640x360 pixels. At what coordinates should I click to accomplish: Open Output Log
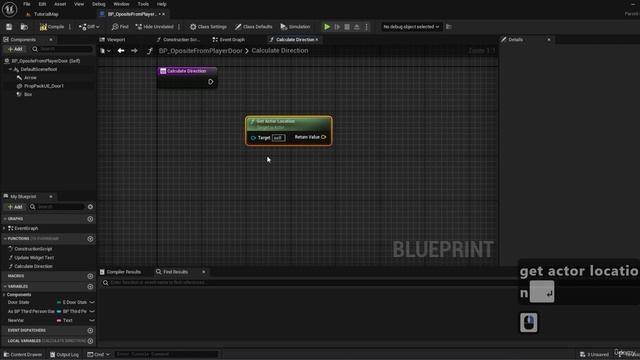pyautogui.click(x=64, y=355)
